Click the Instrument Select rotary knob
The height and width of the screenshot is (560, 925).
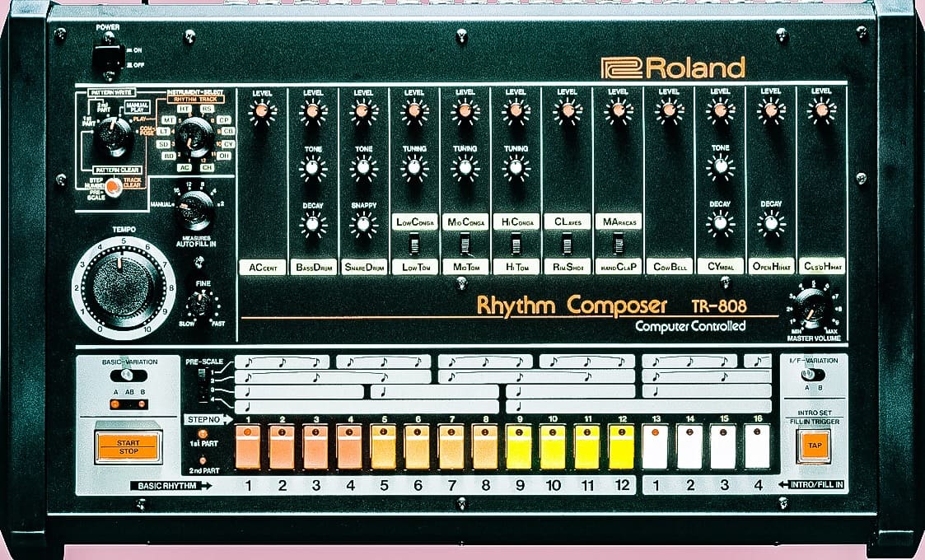[x=196, y=137]
